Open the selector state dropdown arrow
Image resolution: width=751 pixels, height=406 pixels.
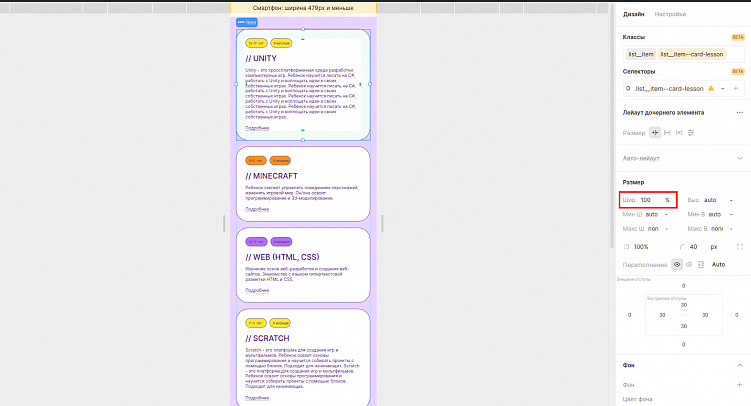point(723,89)
